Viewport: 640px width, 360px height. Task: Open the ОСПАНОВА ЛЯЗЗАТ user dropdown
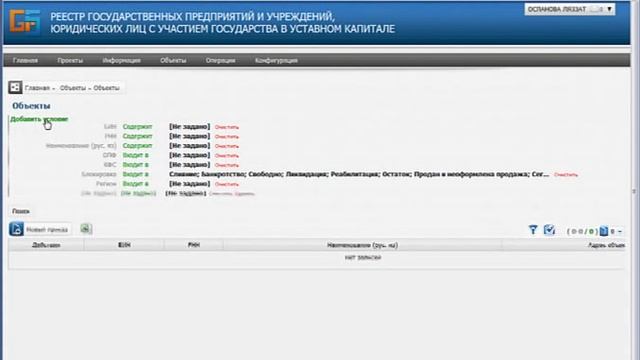pyautogui.click(x=570, y=9)
